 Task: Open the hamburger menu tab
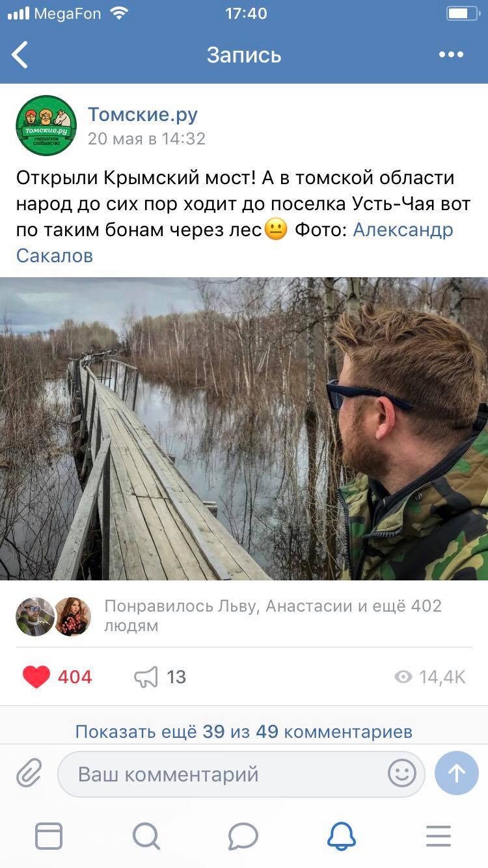pos(439,836)
